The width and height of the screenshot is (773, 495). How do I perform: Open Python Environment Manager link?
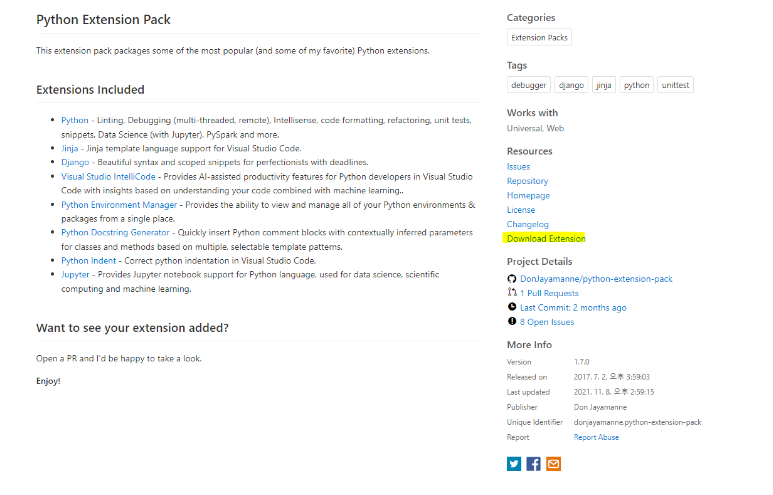point(119,205)
